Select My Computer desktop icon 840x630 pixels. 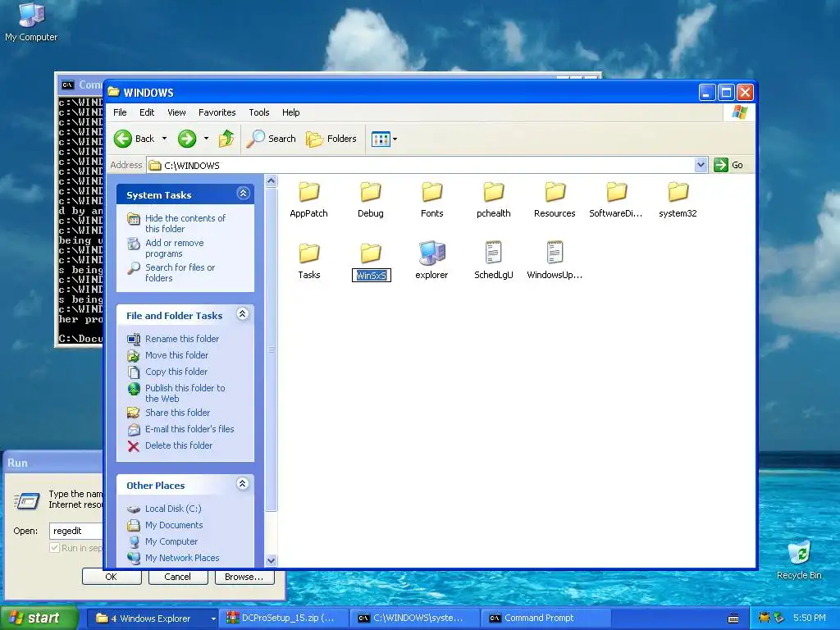(31, 21)
